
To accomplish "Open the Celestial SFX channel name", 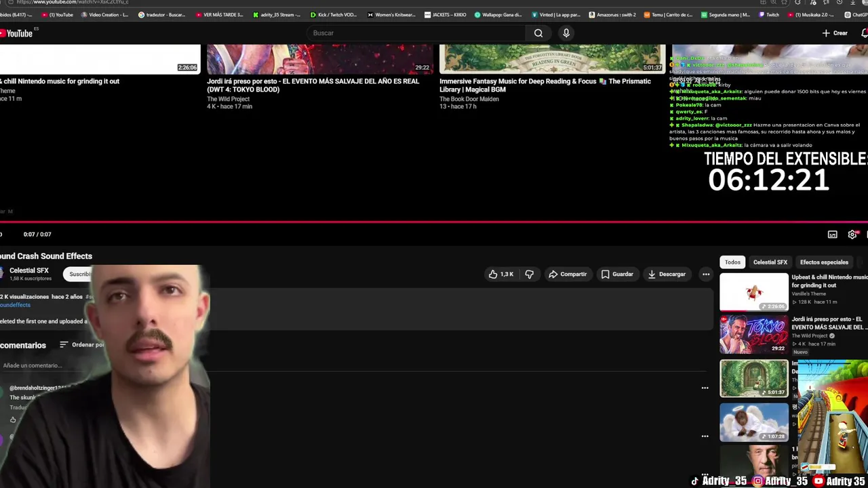I will coord(29,270).
